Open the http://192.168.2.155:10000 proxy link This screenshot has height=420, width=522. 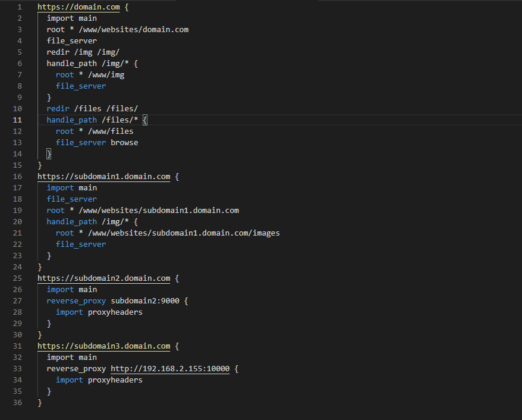tap(169, 368)
